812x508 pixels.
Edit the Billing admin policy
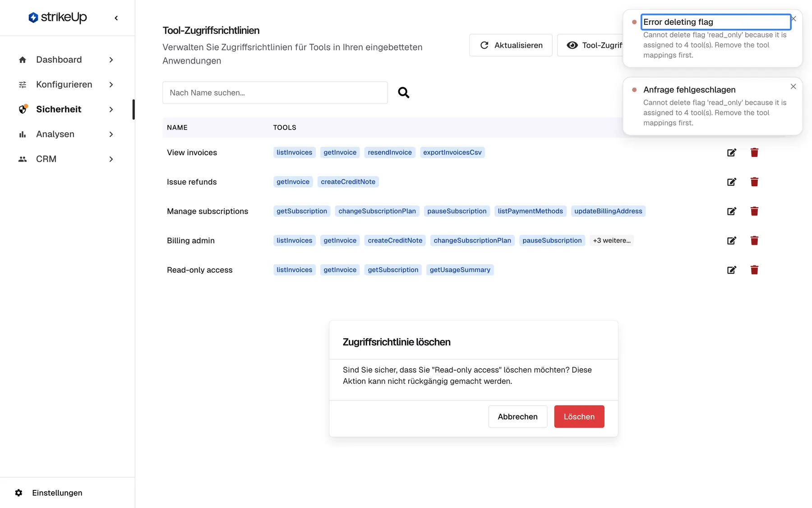point(732,241)
